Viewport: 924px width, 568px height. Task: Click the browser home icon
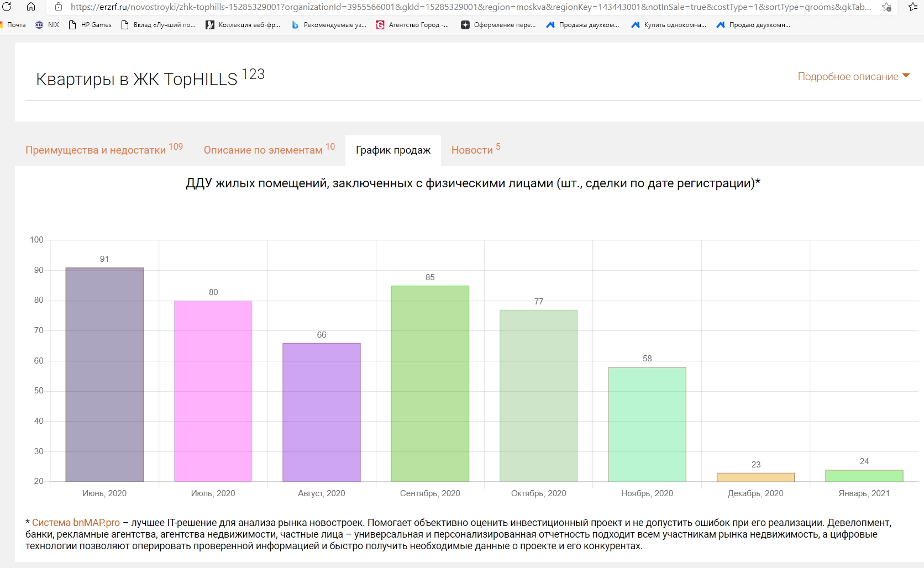31,7
